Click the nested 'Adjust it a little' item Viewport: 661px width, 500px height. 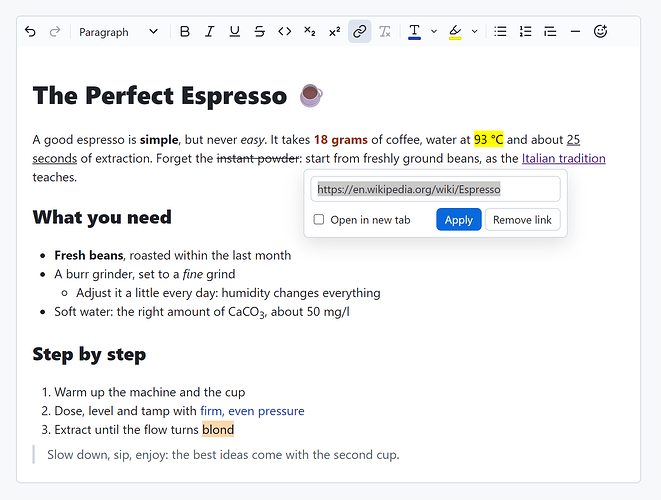228,293
